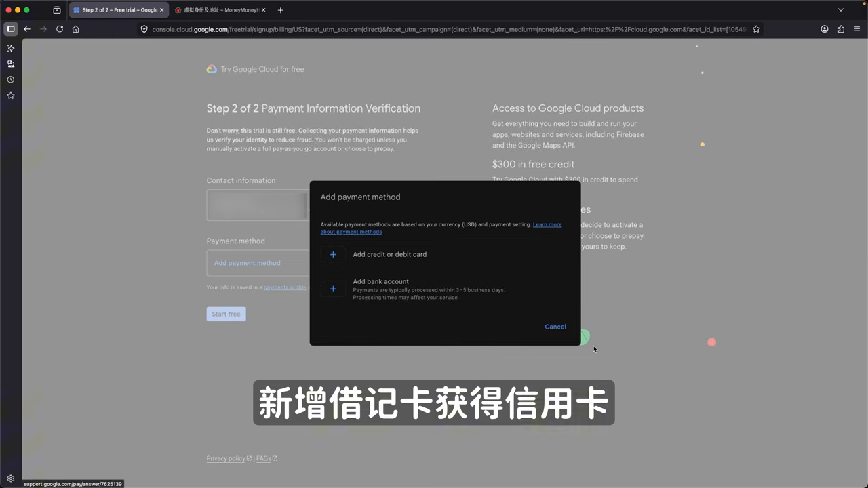Screen dimensions: 868x488
Task: Open the browser home page
Action: 76,29
